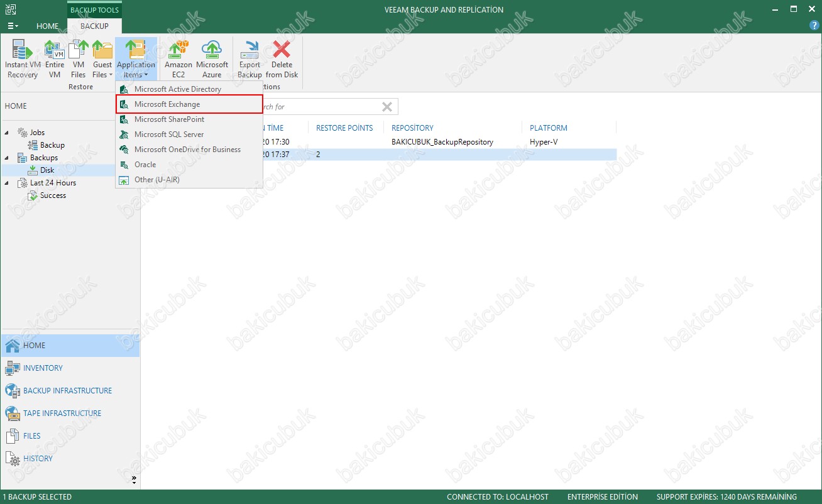Open Entire VM restore

(x=55, y=59)
